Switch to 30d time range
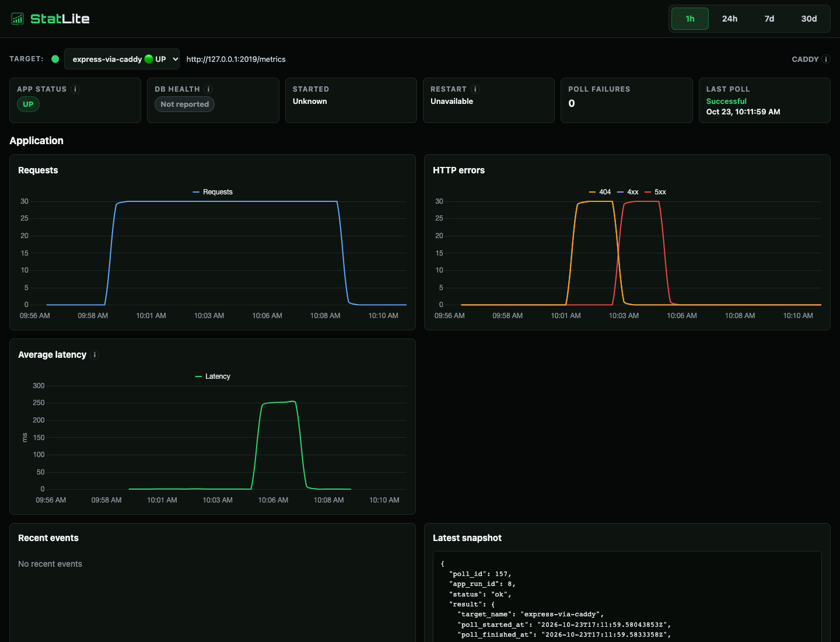Screen dimensions: 840x642 click(809, 19)
